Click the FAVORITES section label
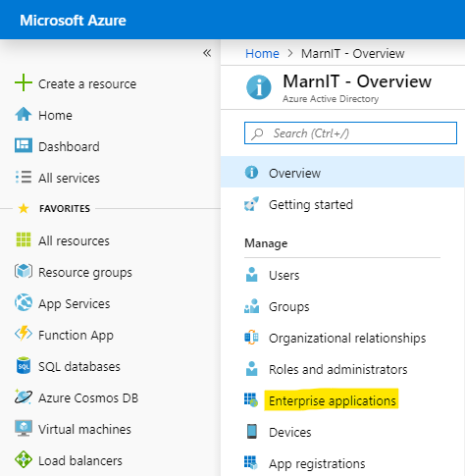This screenshot has width=465, height=476. point(65,208)
